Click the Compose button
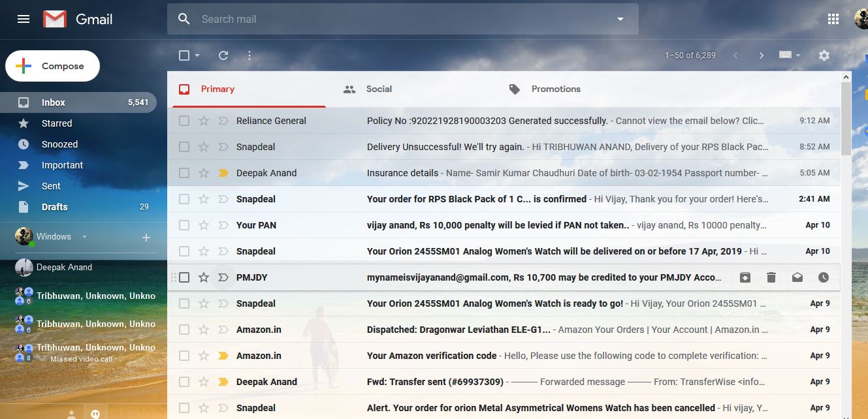The height and width of the screenshot is (419, 868). pos(52,66)
